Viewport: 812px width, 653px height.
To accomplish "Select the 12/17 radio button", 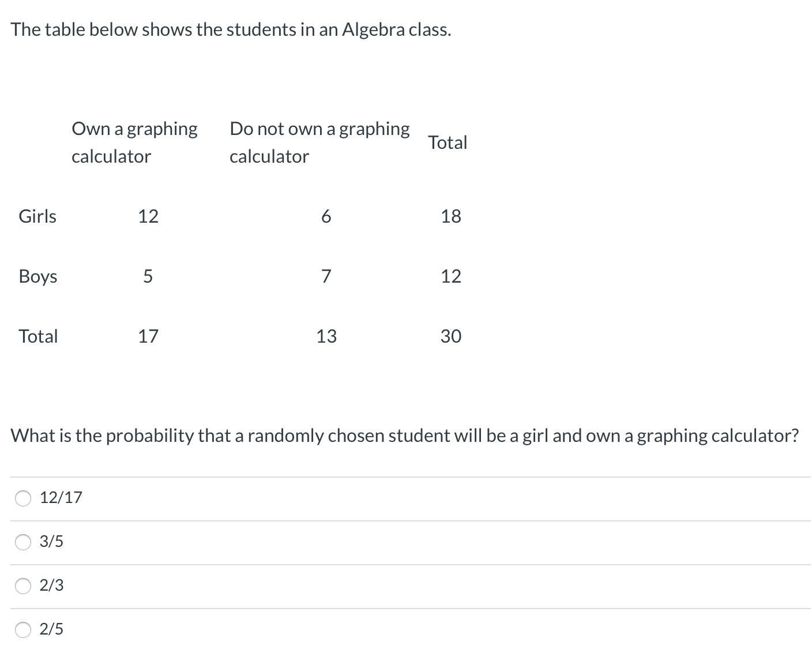I will 23,498.
